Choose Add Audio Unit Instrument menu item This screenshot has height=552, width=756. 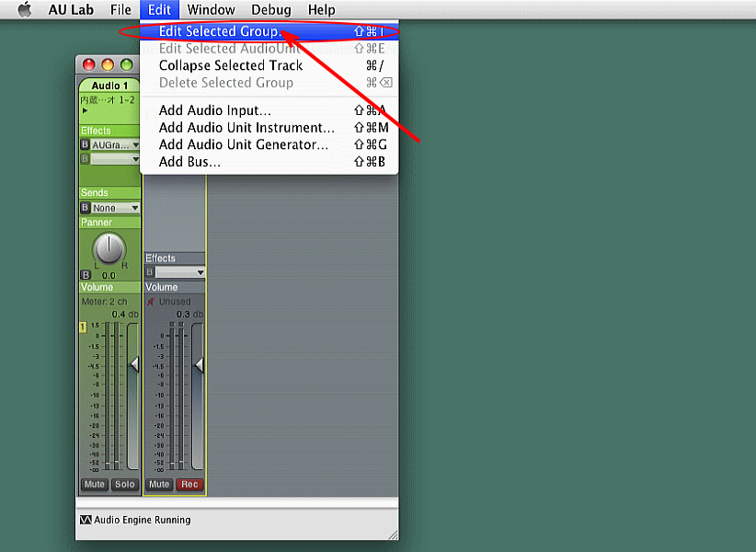tap(246, 128)
